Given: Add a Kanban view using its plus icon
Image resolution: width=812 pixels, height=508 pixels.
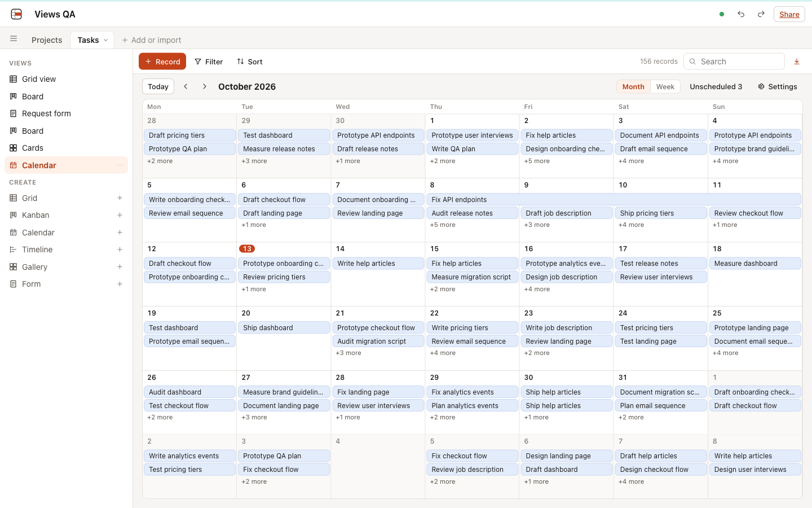Looking at the screenshot, I should [120, 215].
